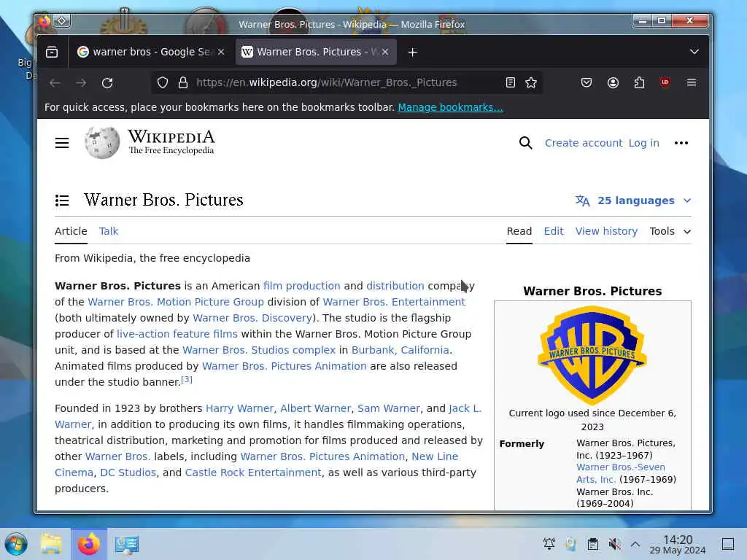Click the Log in link
Image resolution: width=747 pixels, height=560 pixels.
tap(643, 143)
